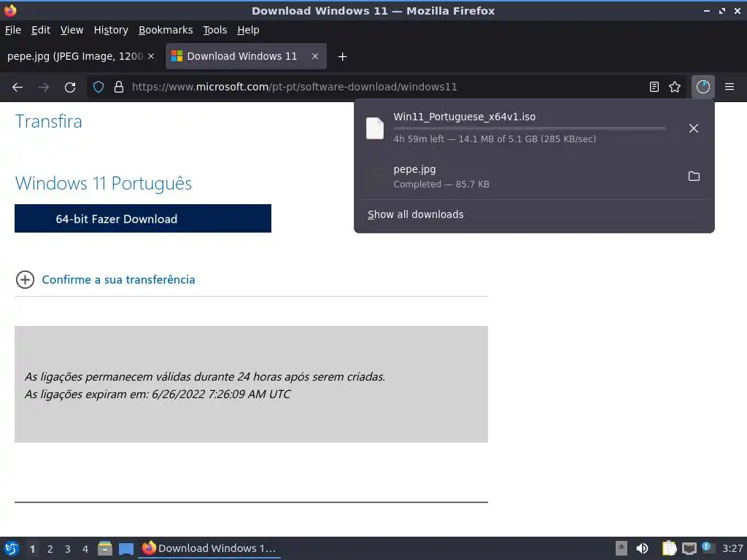Open the Edit menu
The width and height of the screenshot is (747, 560).
41,30
